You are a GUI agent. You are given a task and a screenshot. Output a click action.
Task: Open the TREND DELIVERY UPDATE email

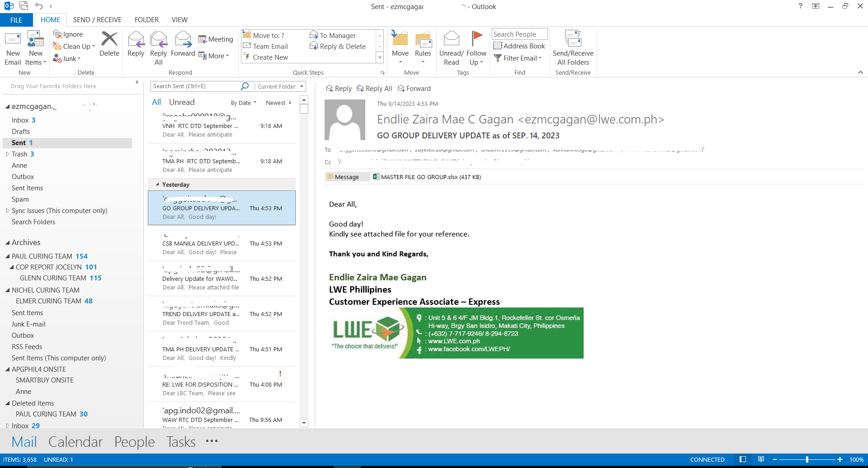click(x=222, y=314)
